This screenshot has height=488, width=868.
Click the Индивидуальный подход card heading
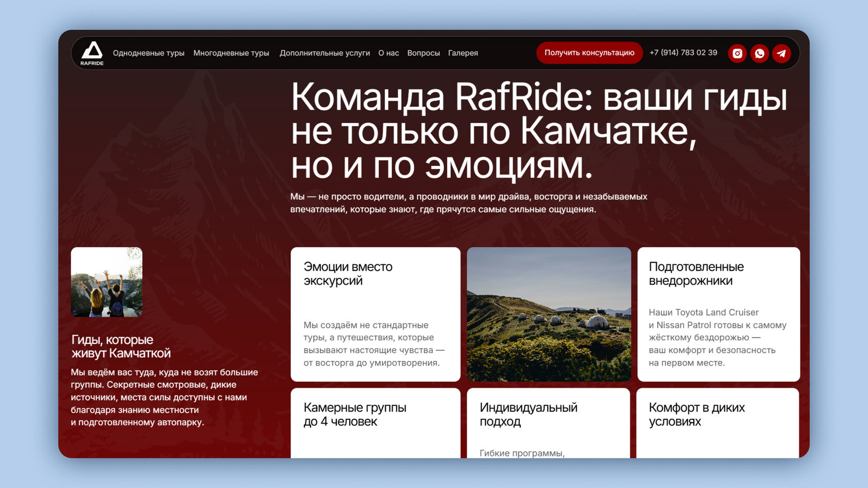tap(529, 415)
